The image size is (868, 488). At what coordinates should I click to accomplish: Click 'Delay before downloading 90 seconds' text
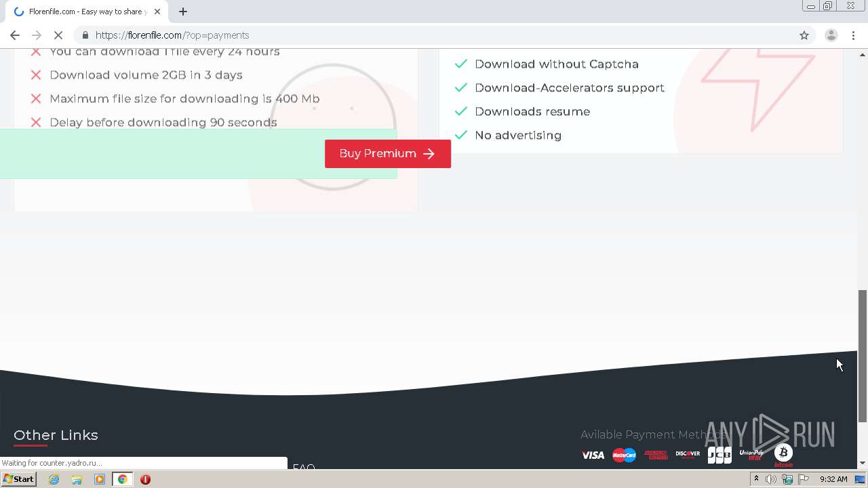pos(163,123)
